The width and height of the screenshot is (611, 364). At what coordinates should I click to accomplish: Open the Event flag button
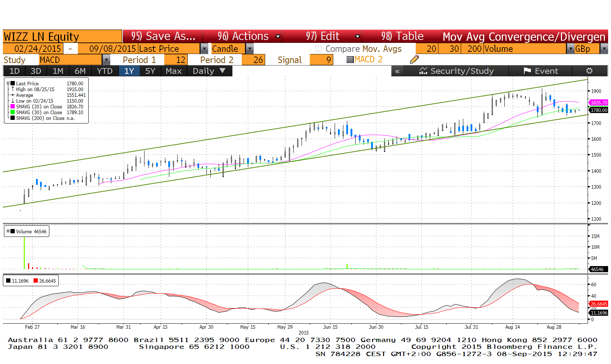coord(540,71)
